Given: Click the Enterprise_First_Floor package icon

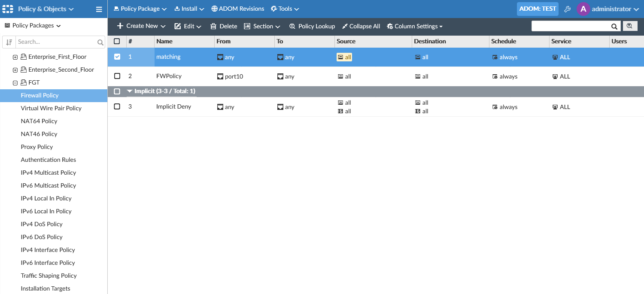Looking at the screenshot, I should 24,57.
